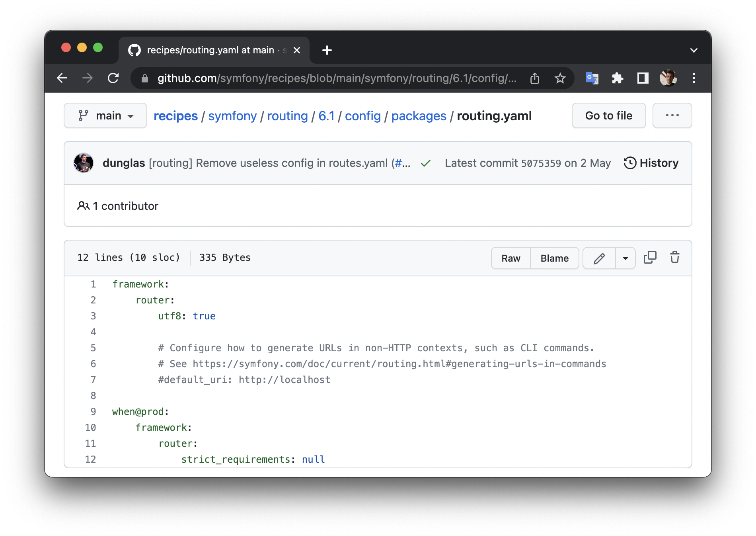Click the 'when@prod:' code line
Image resolution: width=756 pixels, height=536 pixels.
coord(140,412)
